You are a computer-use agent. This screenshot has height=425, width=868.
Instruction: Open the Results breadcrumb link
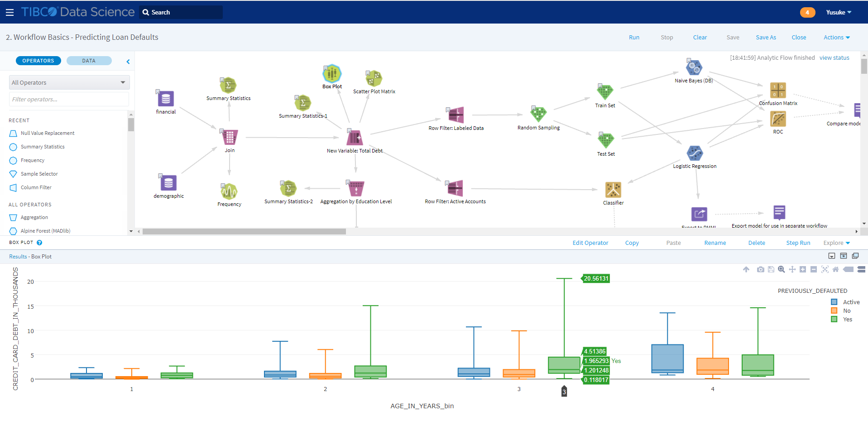pyautogui.click(x=18, y=257)
